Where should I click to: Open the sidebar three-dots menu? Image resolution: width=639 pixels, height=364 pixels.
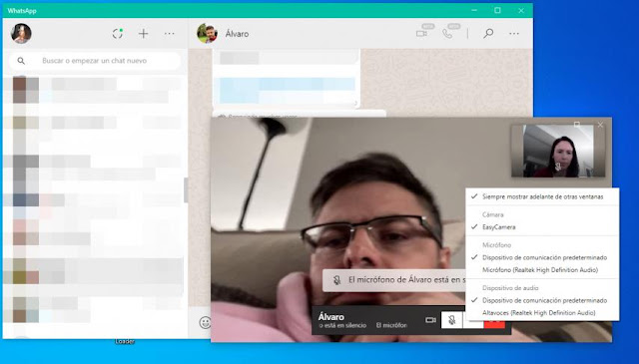coord(169,33)
